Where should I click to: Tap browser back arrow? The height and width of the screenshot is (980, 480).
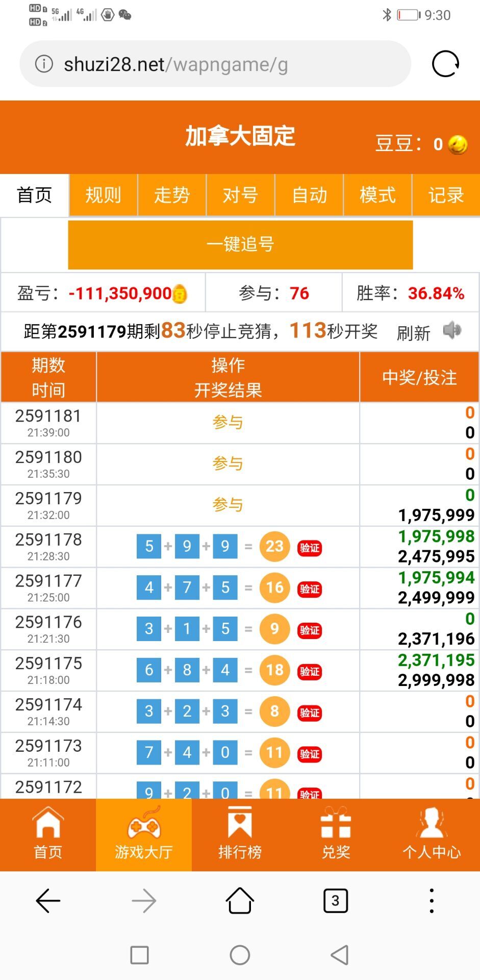(48, 901)
